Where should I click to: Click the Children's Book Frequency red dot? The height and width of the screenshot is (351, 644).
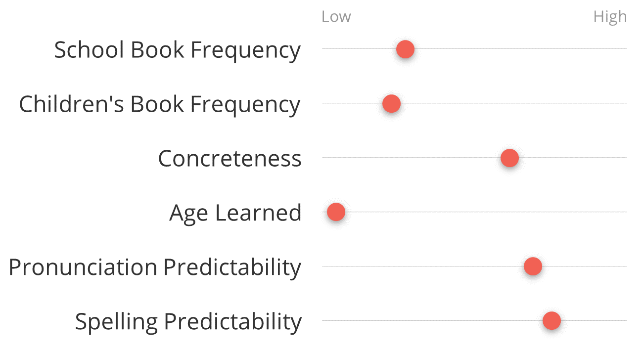pyautogui.click(x=391, y=104)
